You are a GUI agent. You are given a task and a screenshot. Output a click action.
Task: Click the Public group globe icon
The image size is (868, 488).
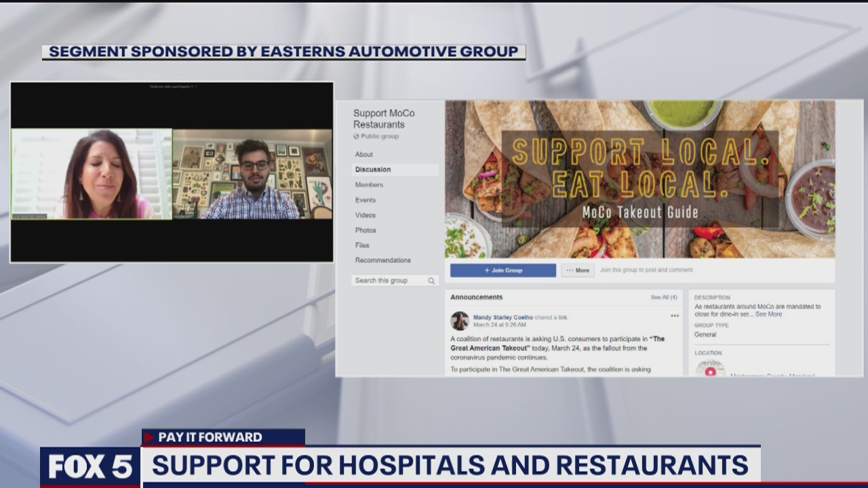coord(355,136)
